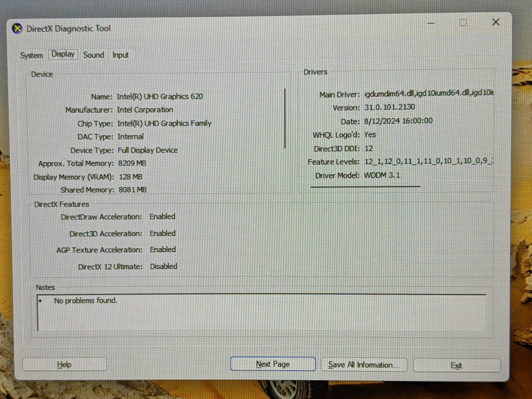
Task: Click the Device section vertical scrollbar
Action: click(285, 118)
